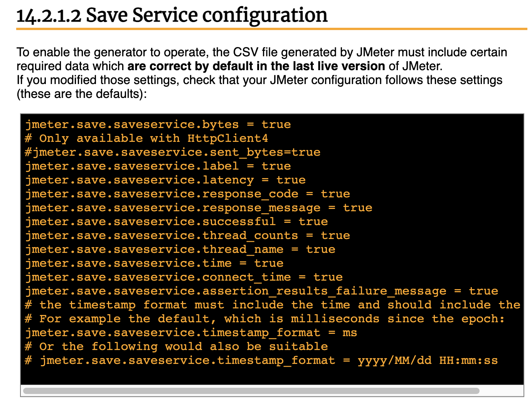Click line "jmeter.save.saveservice.response_code = true"
This screenshot has width=532, height=404.
click(x=188, y=194)
